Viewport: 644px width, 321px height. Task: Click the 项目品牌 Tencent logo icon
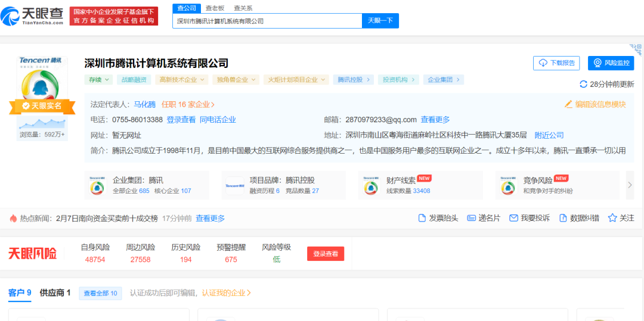(x=235, y=186)
